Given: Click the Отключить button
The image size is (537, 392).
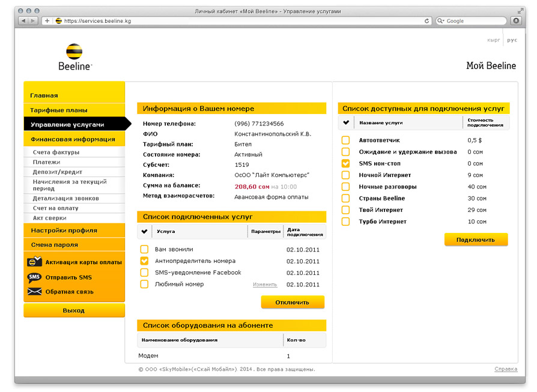Looking at the screenshot, I should (x=293, y=302).
